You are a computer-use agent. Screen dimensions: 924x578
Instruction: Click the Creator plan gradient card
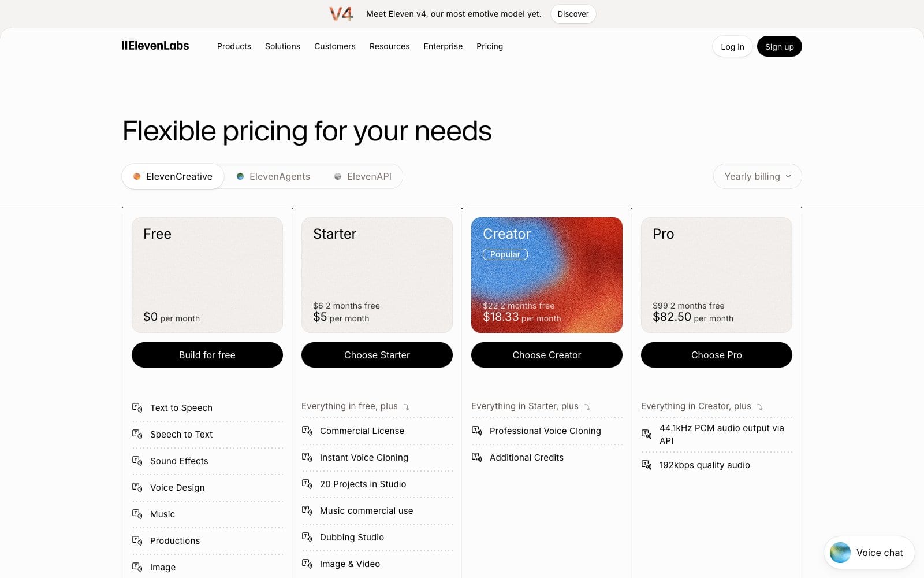pyautogui.click(x=547, y=275)
